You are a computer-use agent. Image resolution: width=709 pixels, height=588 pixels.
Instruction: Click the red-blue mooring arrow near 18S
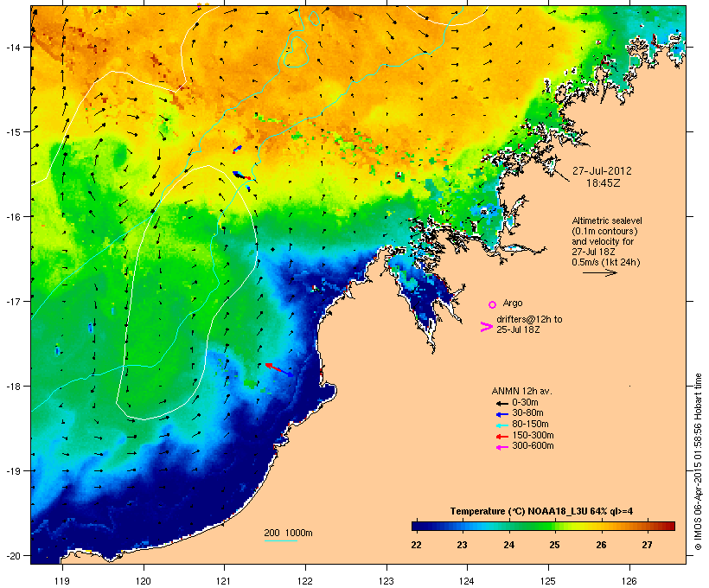pos(279,369)
